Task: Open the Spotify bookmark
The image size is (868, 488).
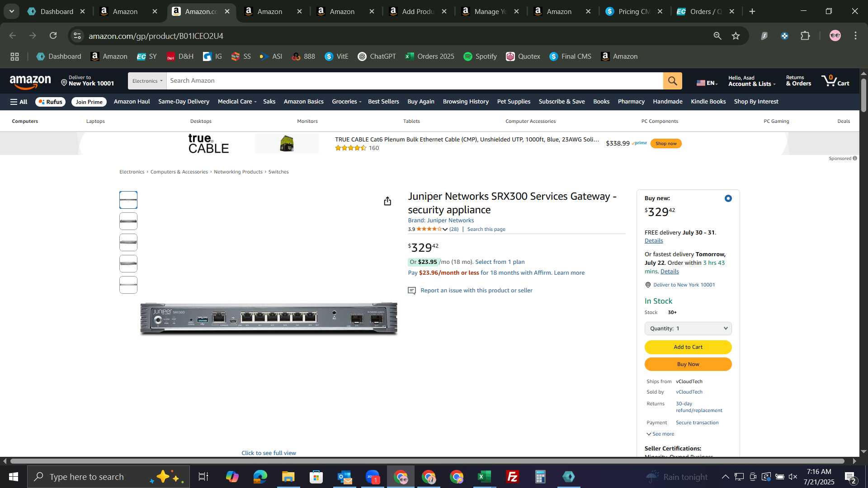Action: pos(480,56)
